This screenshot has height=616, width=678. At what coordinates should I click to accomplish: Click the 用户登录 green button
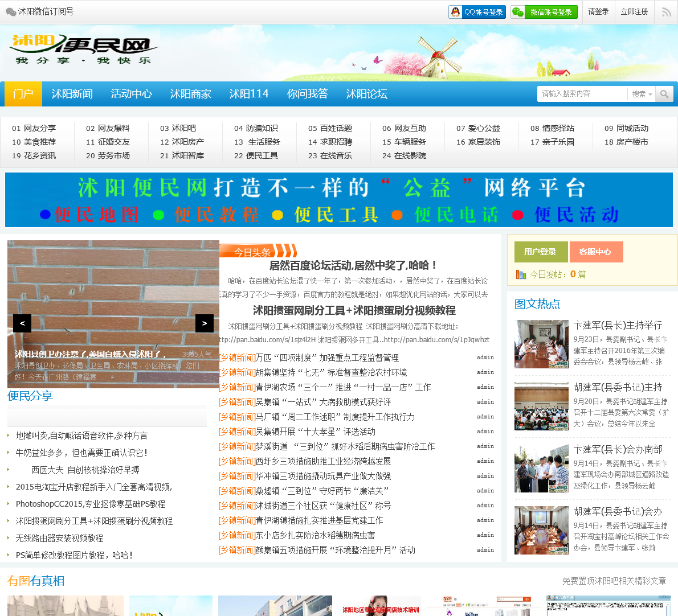click(x=541, y=252)
